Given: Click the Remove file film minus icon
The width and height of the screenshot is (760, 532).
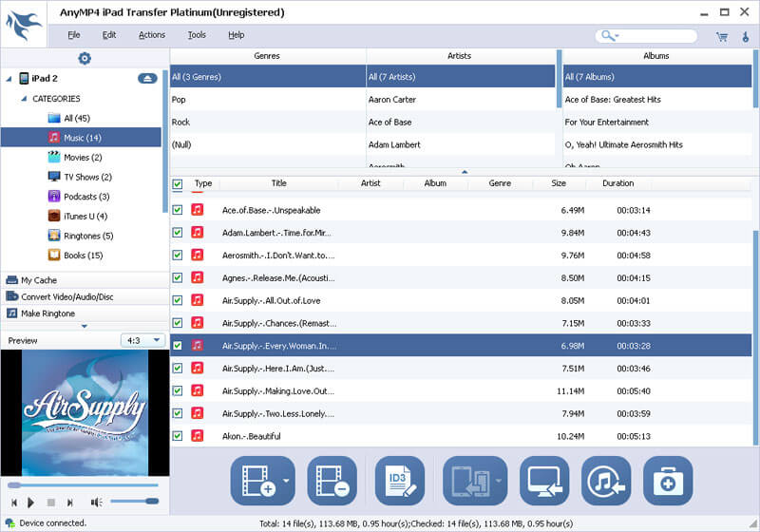Looking at the screenshot, I should [x=332, y=481].
